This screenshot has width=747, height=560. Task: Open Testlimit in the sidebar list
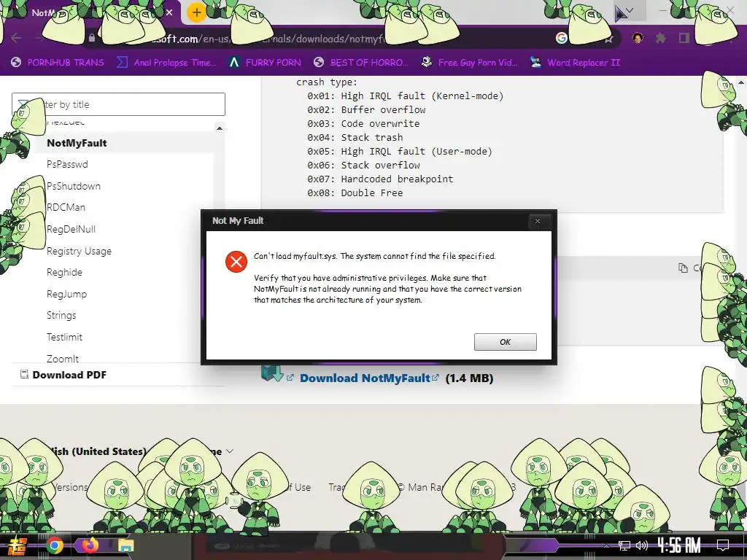pyautogui.click(x=64, y=337)
